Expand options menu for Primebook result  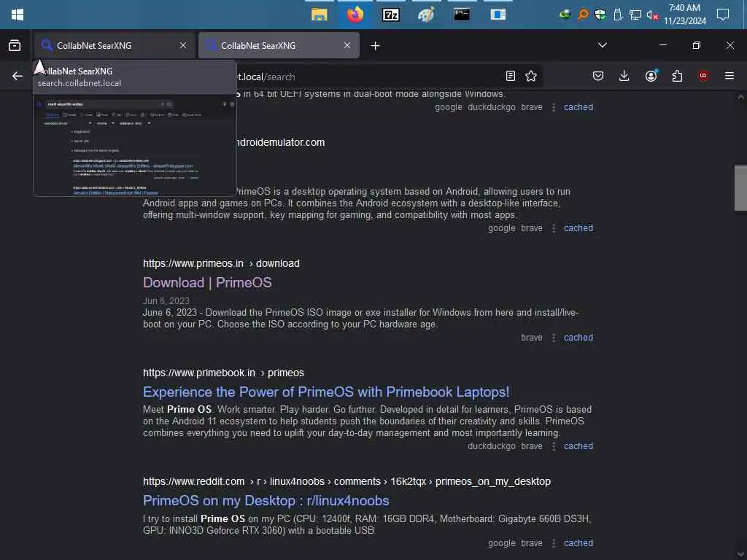point(553,446)
